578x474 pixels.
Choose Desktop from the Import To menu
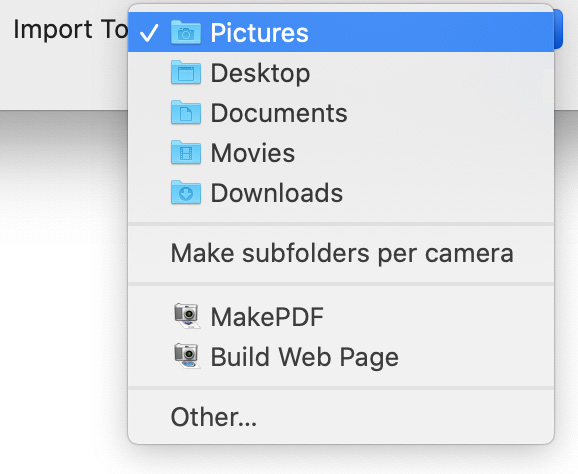341,73
